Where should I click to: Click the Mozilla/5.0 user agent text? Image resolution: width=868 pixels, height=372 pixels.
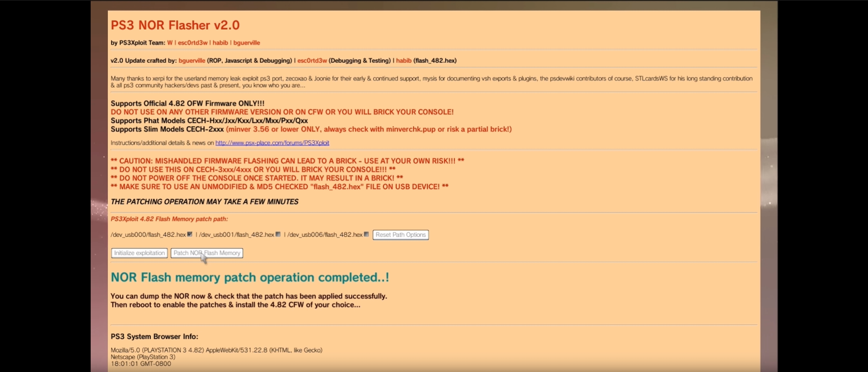tap(216, 350)
